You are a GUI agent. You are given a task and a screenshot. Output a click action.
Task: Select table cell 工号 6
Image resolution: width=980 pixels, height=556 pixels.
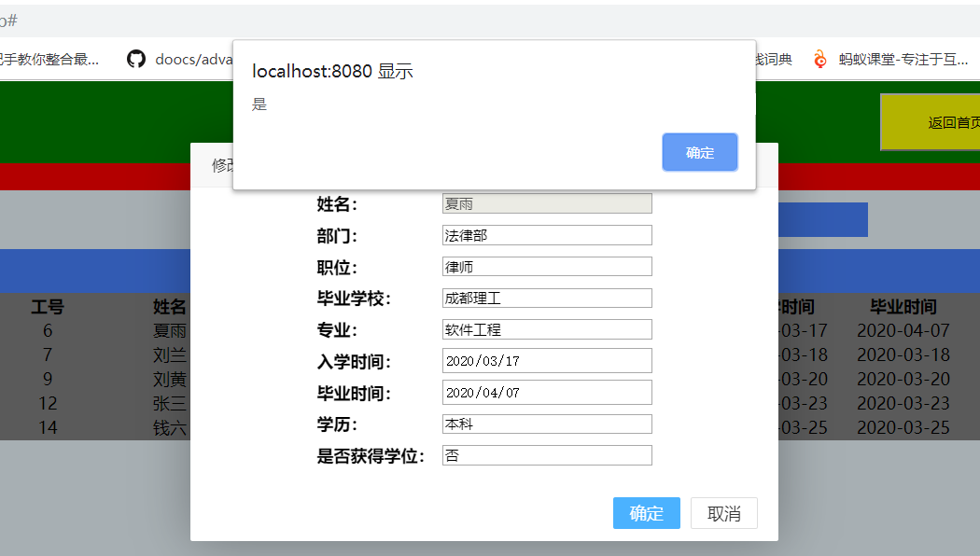click(48, 330)
